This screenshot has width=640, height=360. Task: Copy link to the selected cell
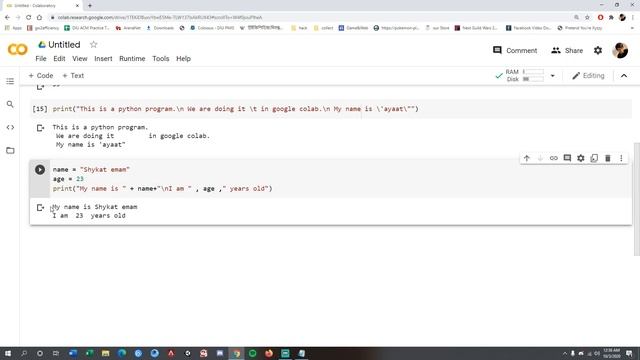click(x=553, y=158)
